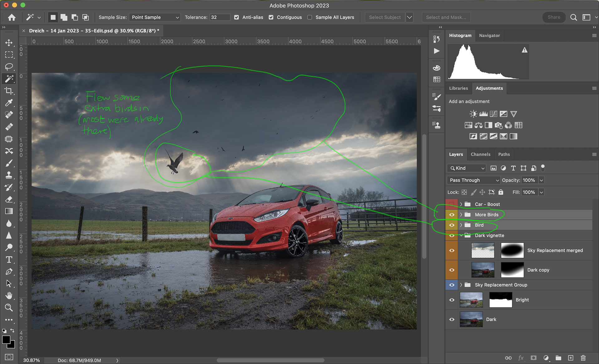
Task: Swap foreground and background colors
Action: pyautogui.click(x=12, y=330)
